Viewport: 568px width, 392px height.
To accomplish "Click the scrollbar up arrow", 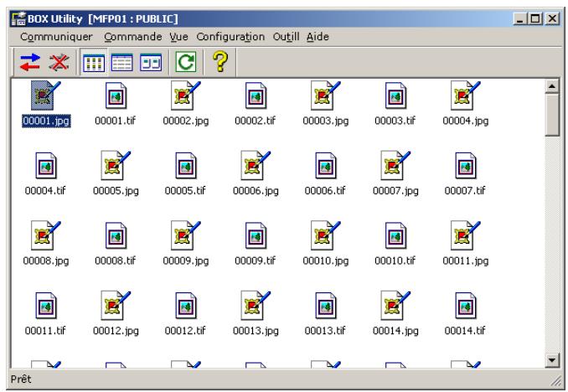I will [x=552, y=86].
